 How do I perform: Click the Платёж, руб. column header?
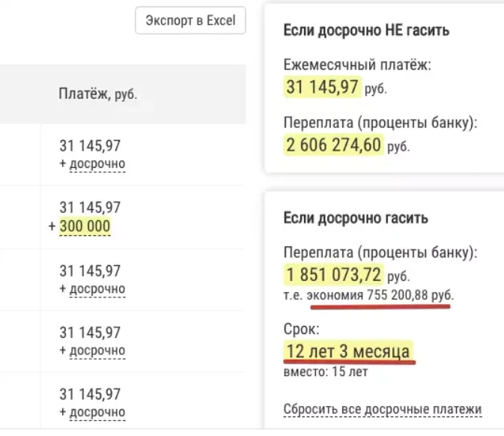(x=97, y=94)
